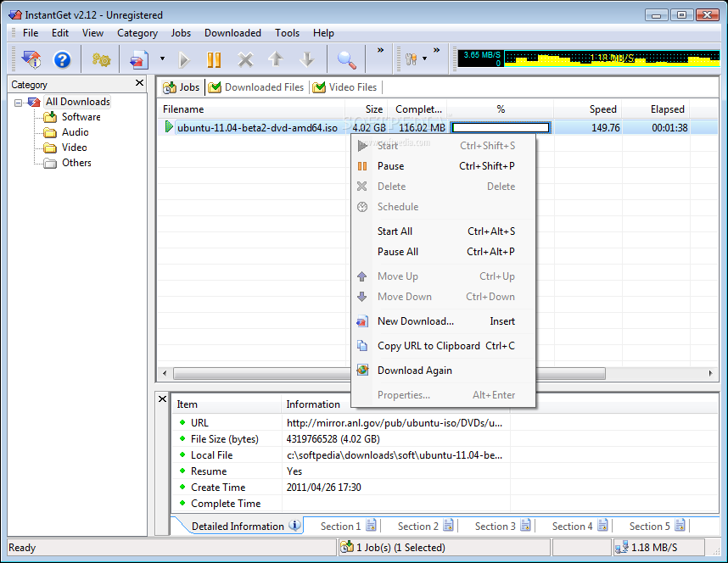Select the Video category folder
Image resolution: width=728 pixels, height=563 pixels.
tap(75, 148)
